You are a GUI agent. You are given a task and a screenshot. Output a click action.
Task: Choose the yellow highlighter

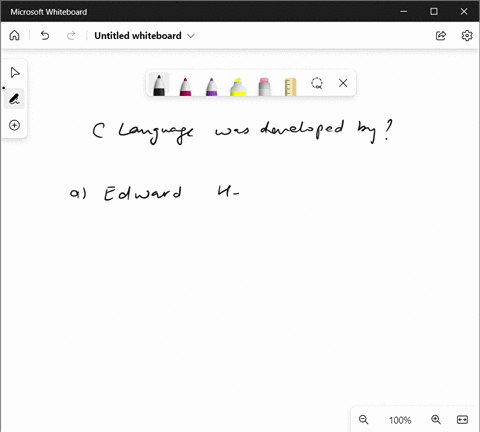click(238, 86)
